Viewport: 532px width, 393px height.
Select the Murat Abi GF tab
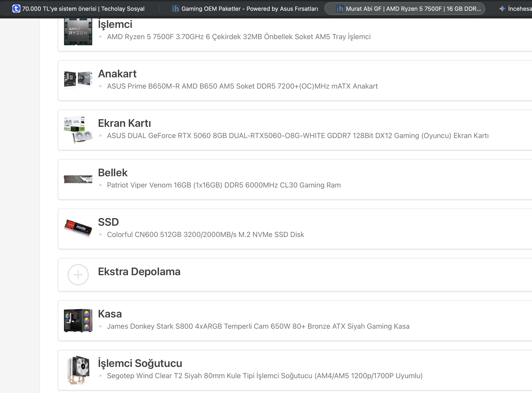click(x=405, y=9)
